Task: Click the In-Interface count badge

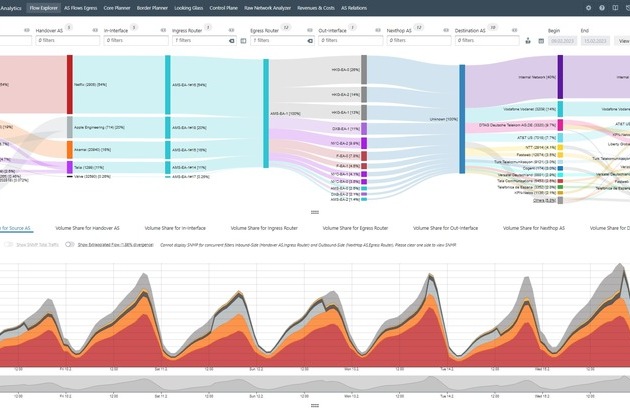Action: 134,27
